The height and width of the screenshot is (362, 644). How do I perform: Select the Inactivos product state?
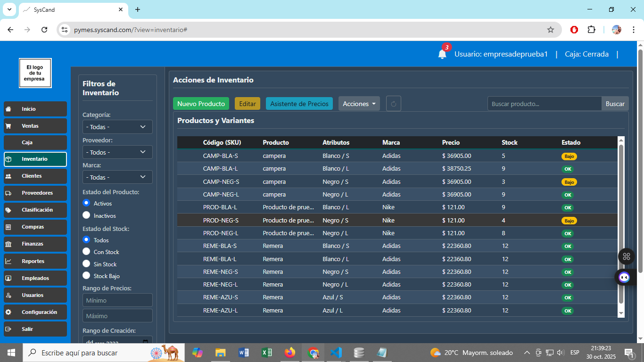86,215
